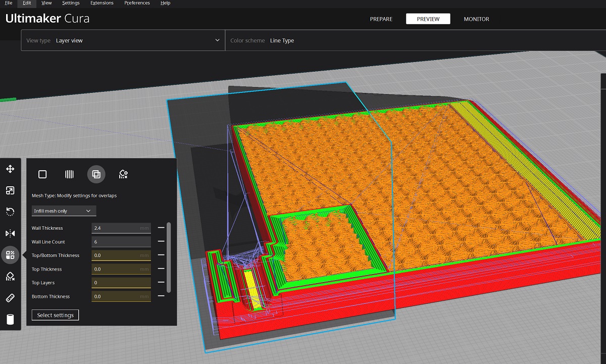This screenshot has height=364, width=606.
Task: Select the Support Blocker tool
Action: 10,276
